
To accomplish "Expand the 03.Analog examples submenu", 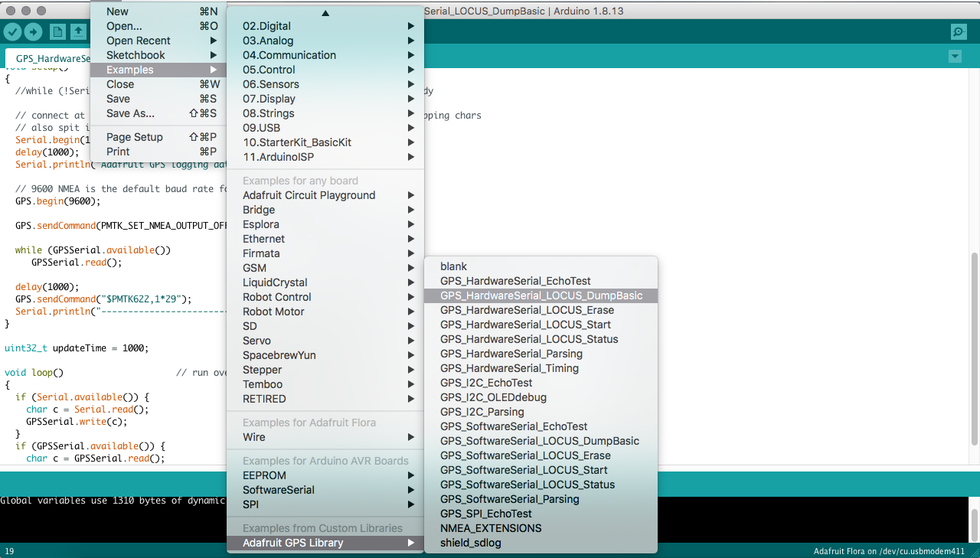I will [325, 41].
